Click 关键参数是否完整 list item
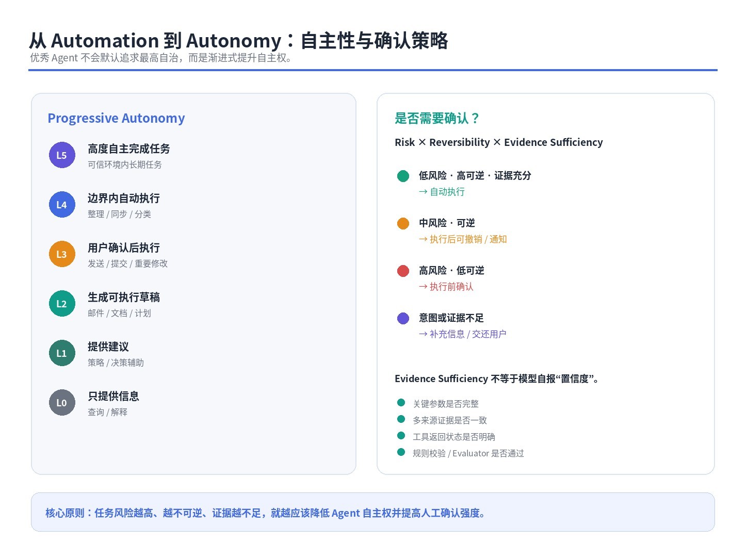This screenshot has height=560, width=747. click(x=446, y=404)
